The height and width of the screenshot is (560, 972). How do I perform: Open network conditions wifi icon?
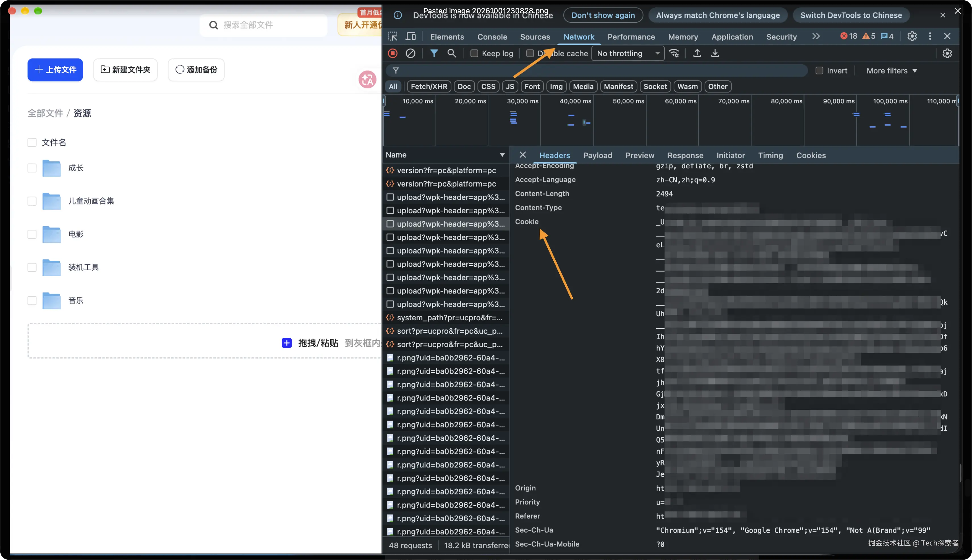(674, 53)
